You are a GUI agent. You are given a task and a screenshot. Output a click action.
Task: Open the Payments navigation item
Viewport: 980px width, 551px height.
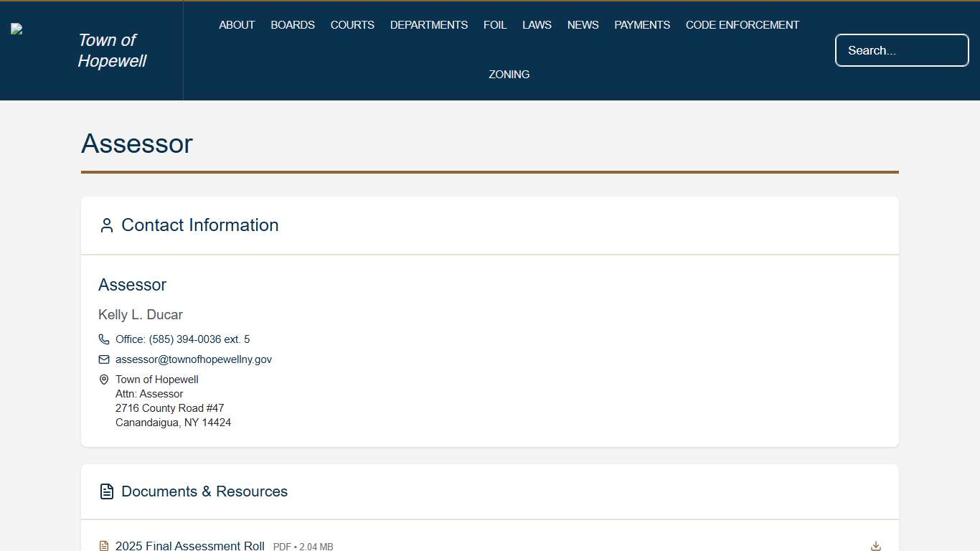pos(642,25)
